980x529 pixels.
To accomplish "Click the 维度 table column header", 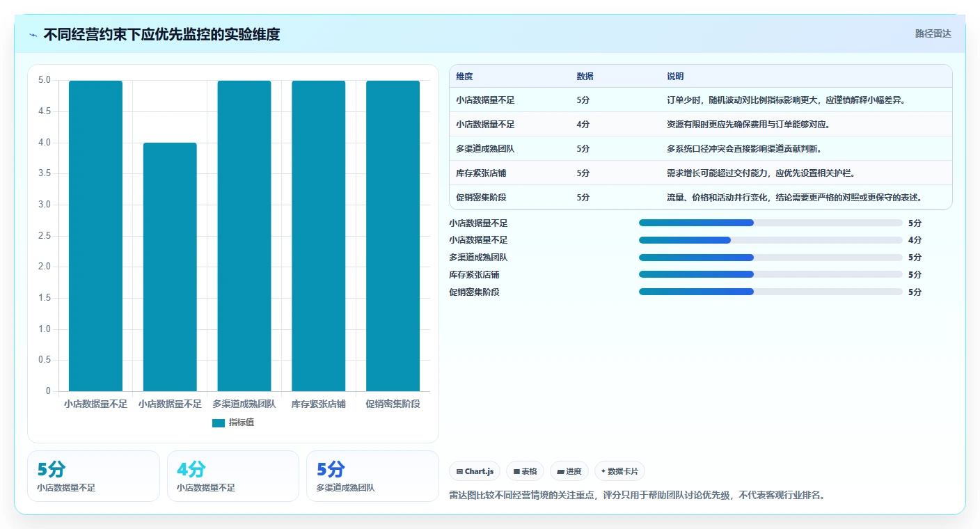I will pyautogui.click(x=464, y=77).
